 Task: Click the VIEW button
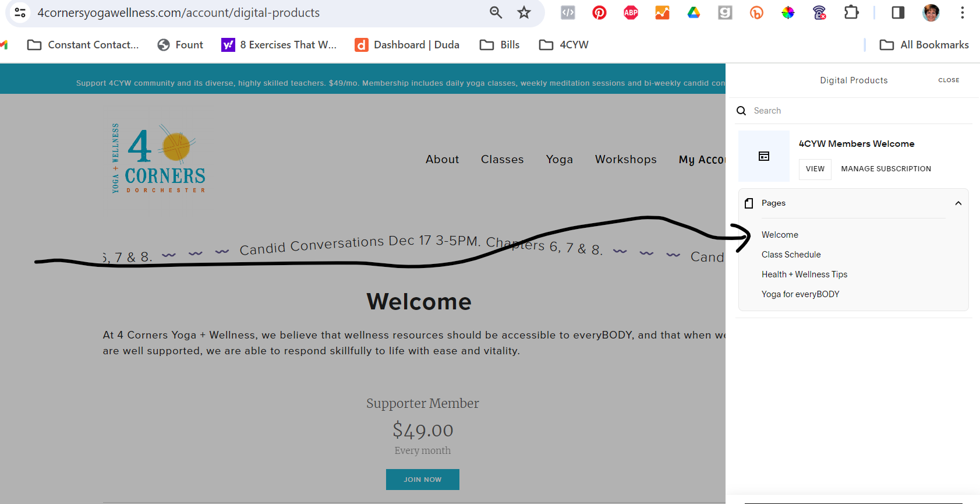coord(815,169)
